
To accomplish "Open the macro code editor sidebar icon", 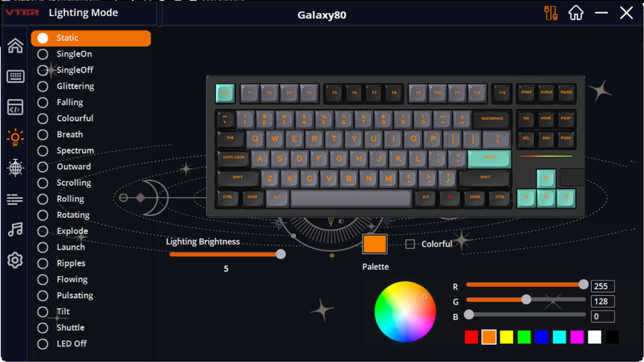I will 15,107.
